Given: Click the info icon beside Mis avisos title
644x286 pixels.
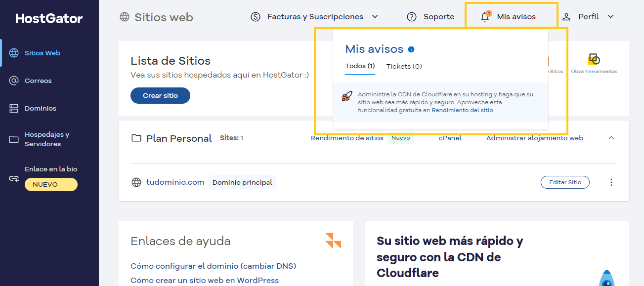Looking at the screenshot, I should tap(411, 49).
